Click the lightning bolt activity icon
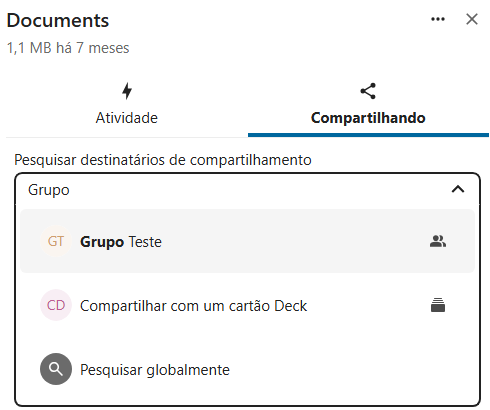 pos(127,91)
